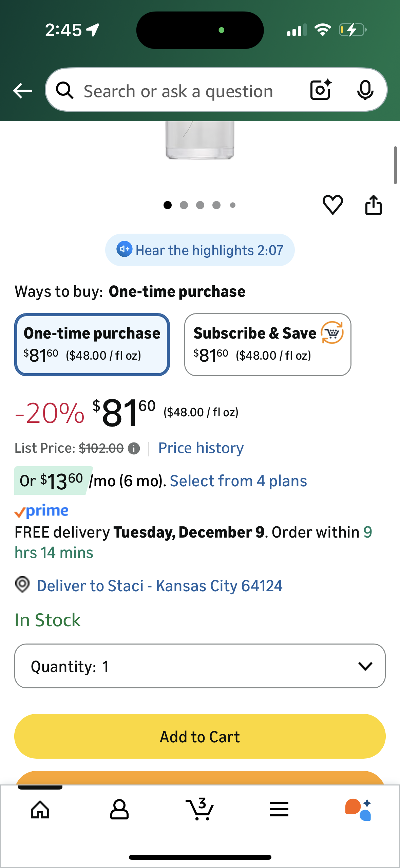Select Subscribe & Save option
400x868 pixels.
(267, 344)
